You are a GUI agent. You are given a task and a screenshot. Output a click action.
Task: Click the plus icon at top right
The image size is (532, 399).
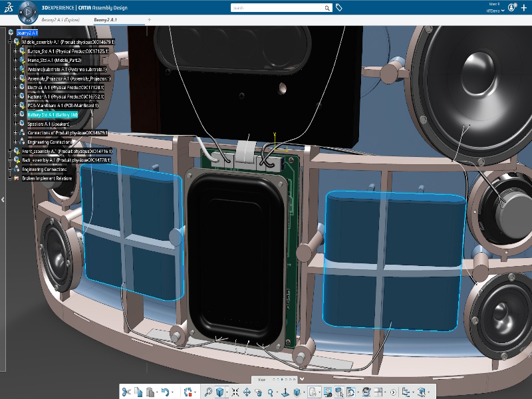pos(524,8)
